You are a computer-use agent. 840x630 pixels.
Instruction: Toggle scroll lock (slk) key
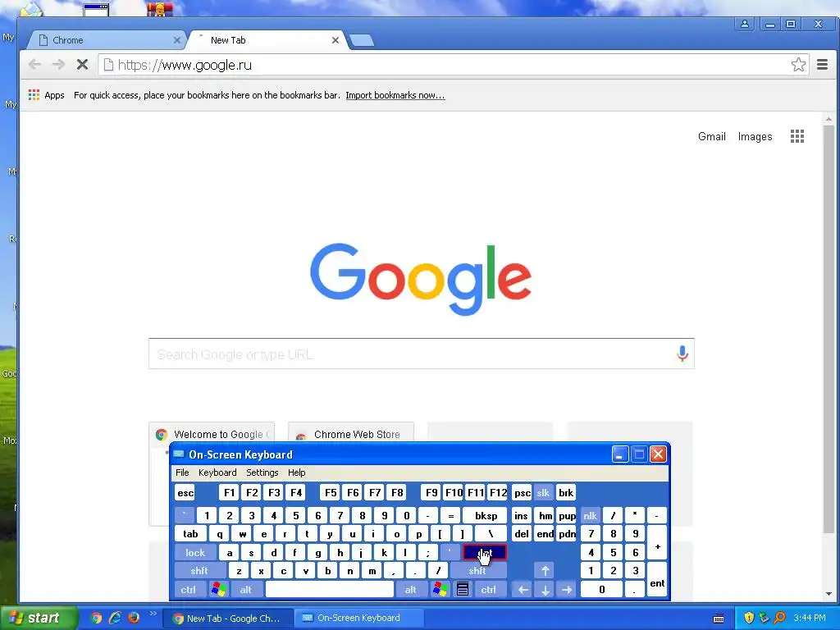click(x=543, y=492)
